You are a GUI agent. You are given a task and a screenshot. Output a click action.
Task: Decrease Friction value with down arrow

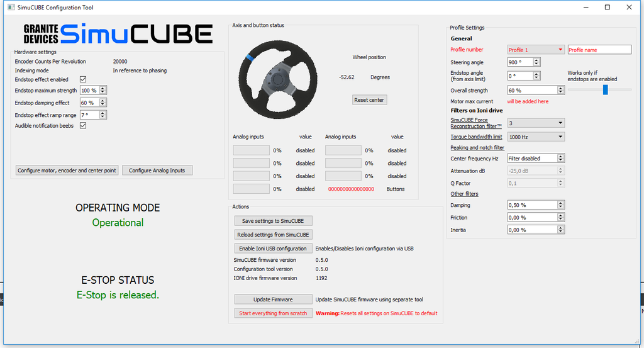[x=560, y=220]
